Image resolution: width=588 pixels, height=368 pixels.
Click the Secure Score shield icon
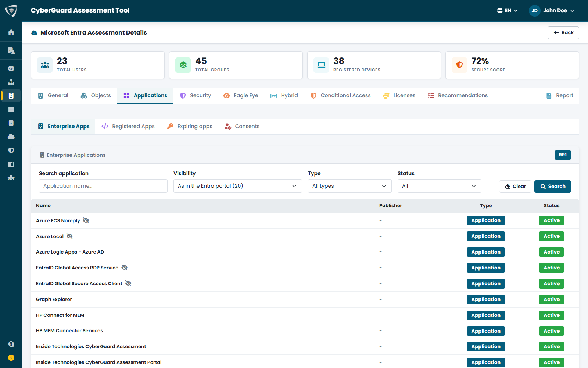[459, 65]
